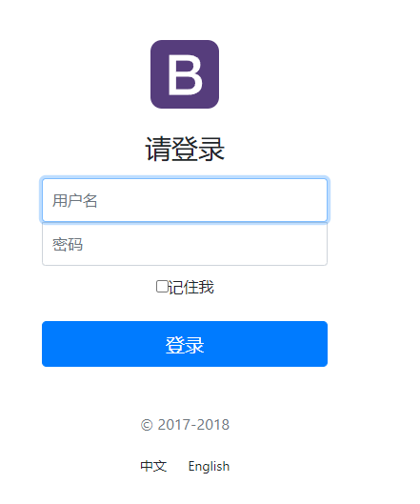Viewport: 420px width, 504px height.
Task: Click the 记住我 label text
Action: (x=190, y=287)
